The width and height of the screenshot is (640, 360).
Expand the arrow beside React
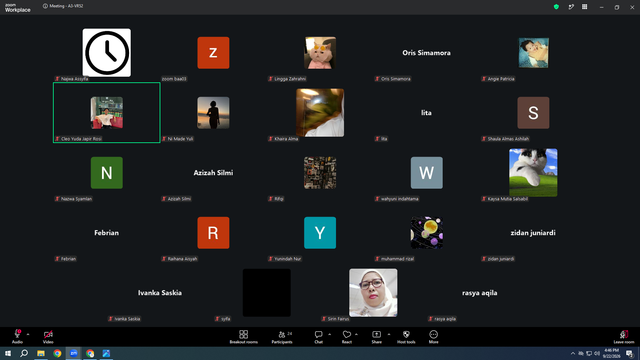356,334
